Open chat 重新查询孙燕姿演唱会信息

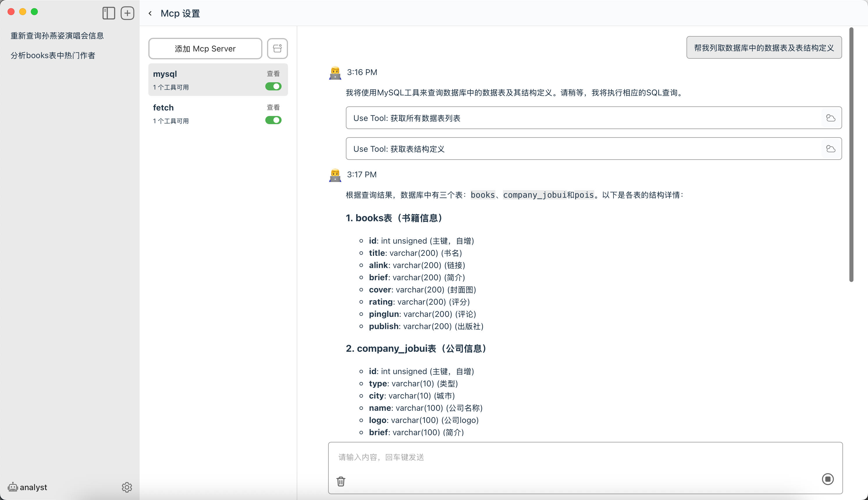[57, 36]
